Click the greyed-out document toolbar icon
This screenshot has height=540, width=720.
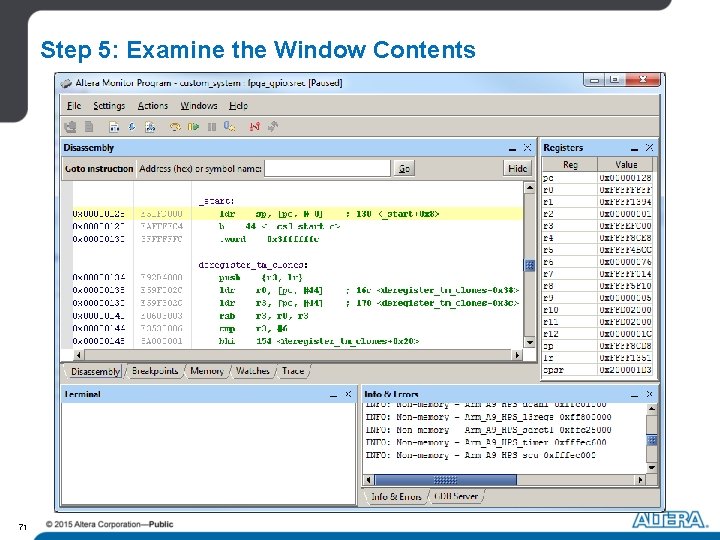coord(89,127)
